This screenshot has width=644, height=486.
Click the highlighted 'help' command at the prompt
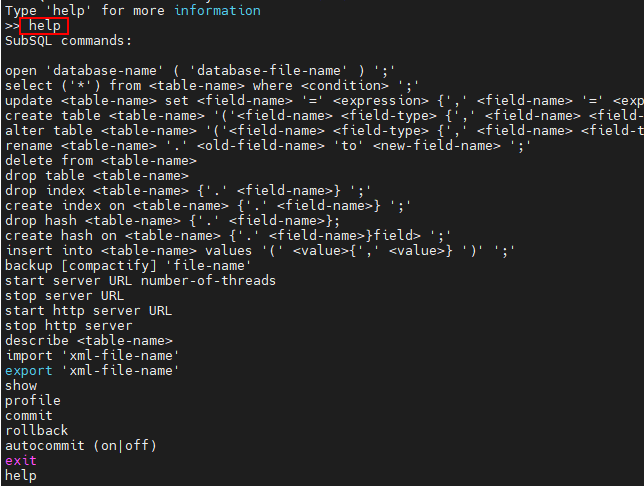tap(44, 26)
